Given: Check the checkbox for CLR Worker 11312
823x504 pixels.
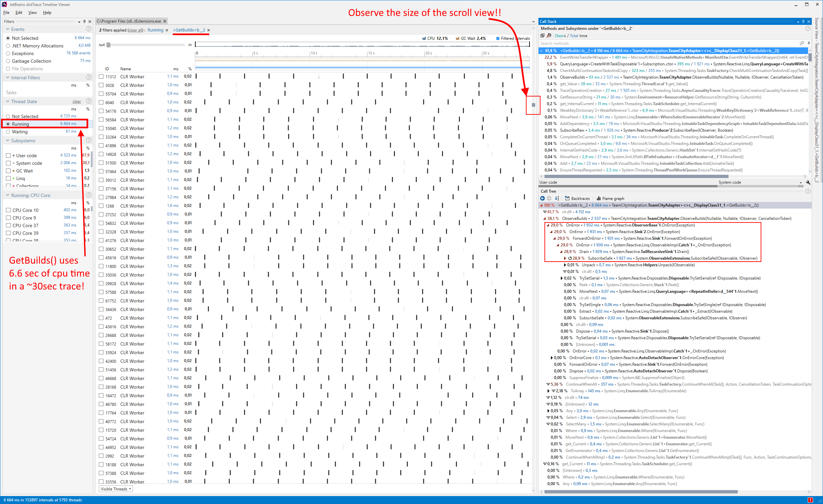Looking at the screenshot, I should point(101,76).
